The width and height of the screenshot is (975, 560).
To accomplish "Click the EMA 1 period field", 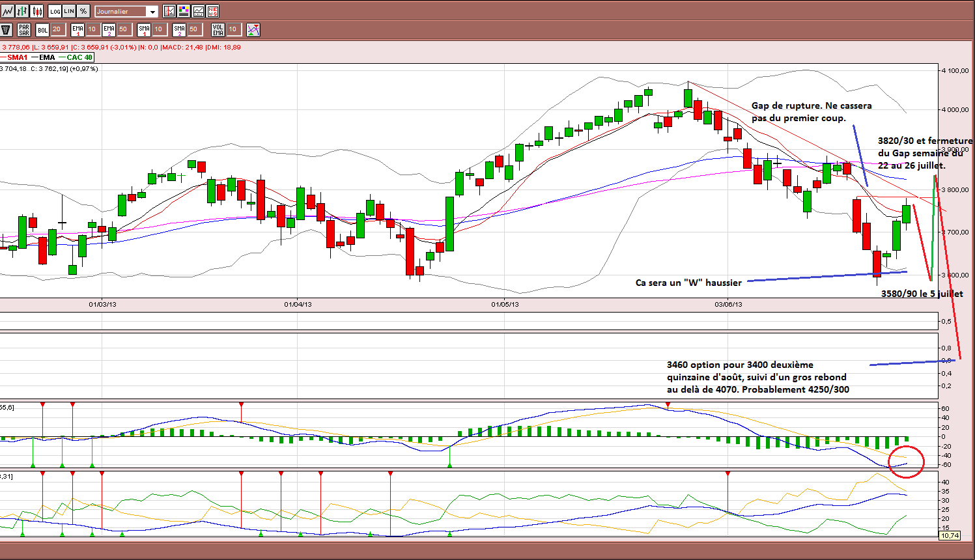I will tap(92, 29).
